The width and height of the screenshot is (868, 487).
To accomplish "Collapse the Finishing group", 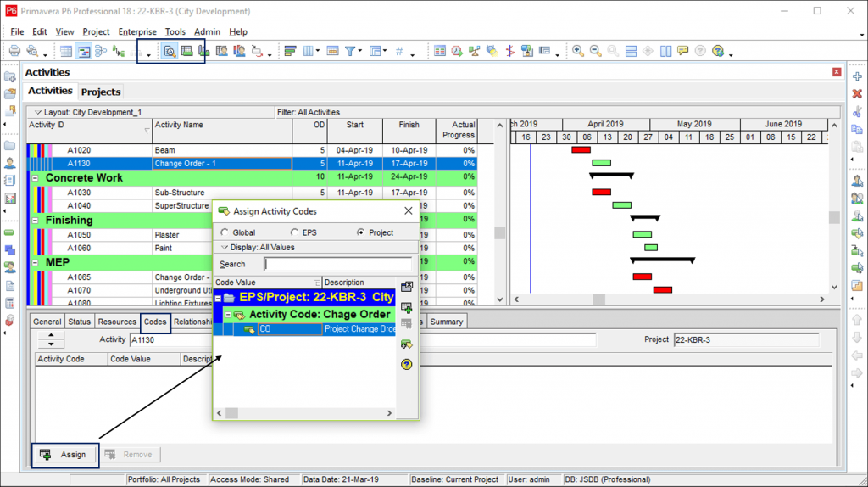I will point(36,221).
